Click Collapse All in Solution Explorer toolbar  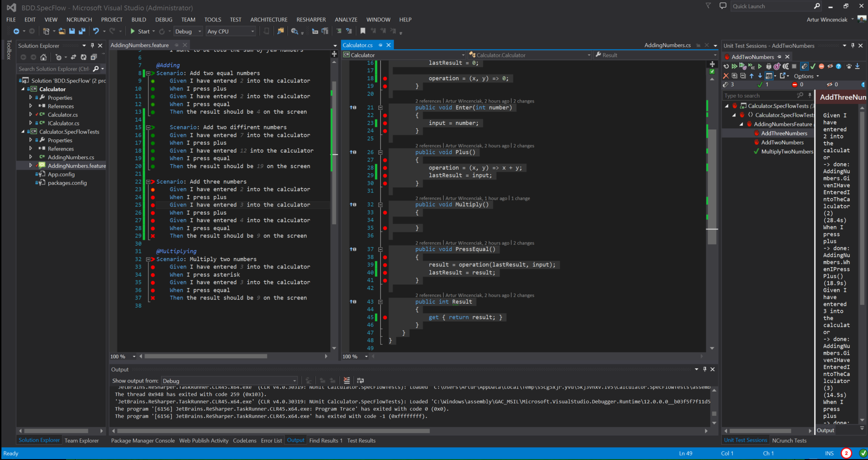93,57
